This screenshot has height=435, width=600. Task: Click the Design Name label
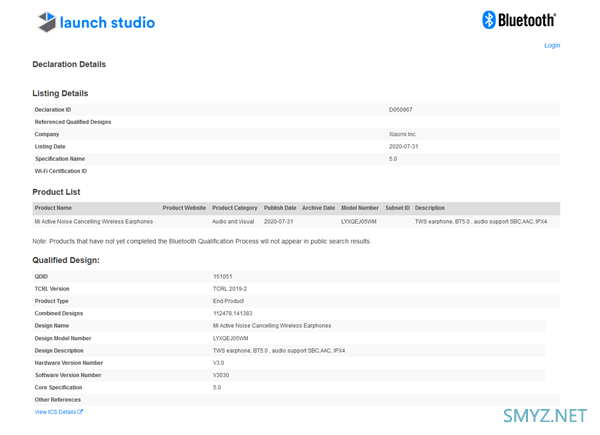point(52,326)
